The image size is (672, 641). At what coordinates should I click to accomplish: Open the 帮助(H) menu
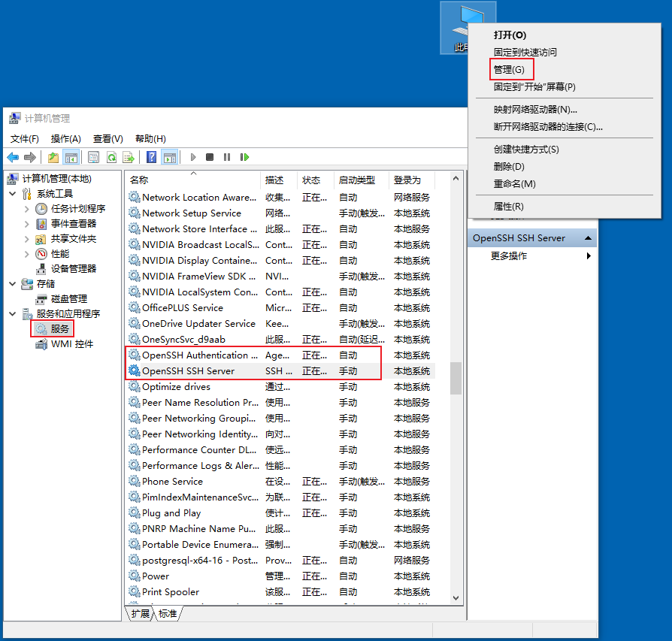coord(150,139)
